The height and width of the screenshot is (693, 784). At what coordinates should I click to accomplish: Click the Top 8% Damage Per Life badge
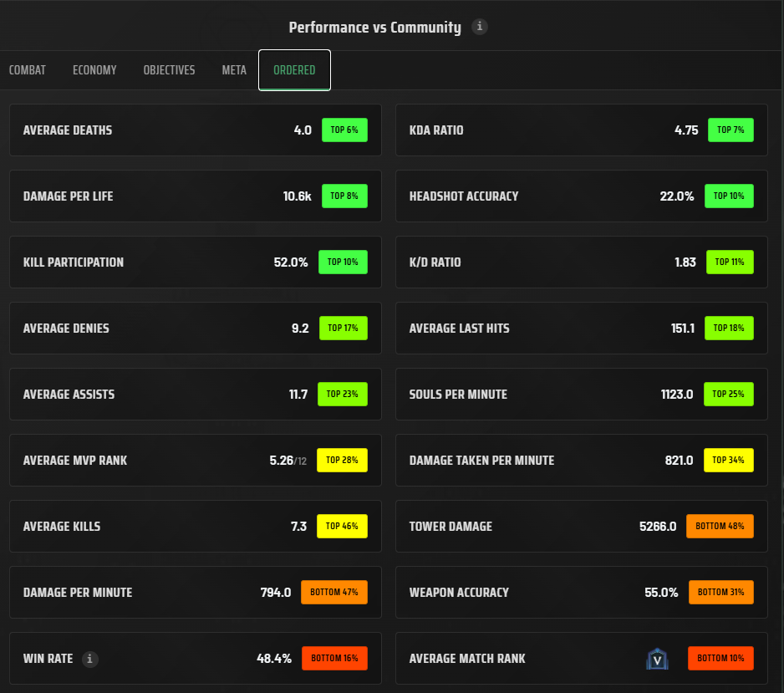(344, 196)
